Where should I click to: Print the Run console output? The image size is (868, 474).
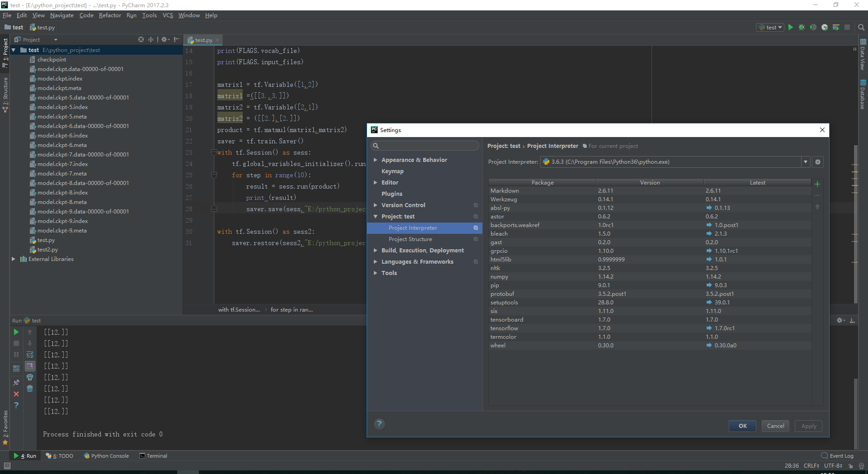pyautogui.click(x=30, y=377)
